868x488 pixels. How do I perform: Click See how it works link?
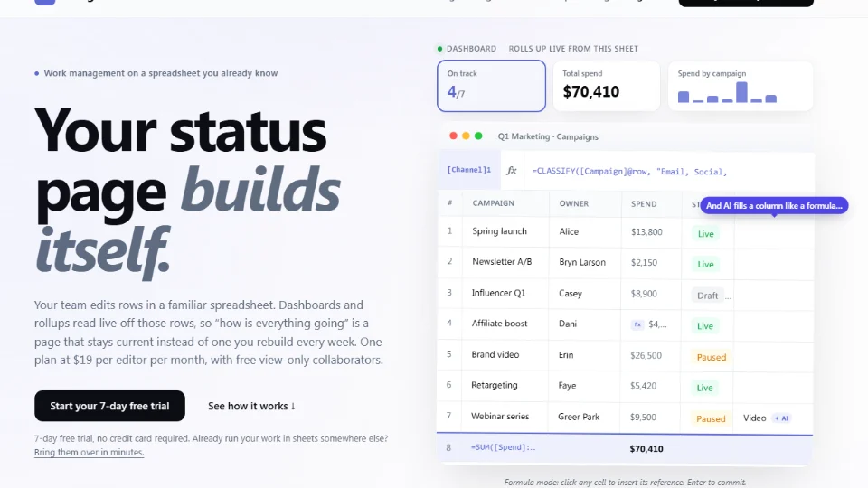pos(251,406)
